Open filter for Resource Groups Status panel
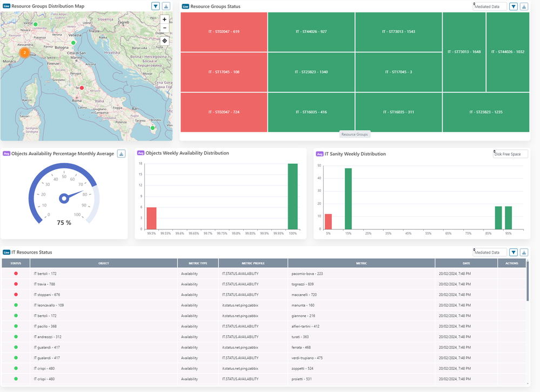The height and width of the screenshot is (392, 540). tap(514, 6)
